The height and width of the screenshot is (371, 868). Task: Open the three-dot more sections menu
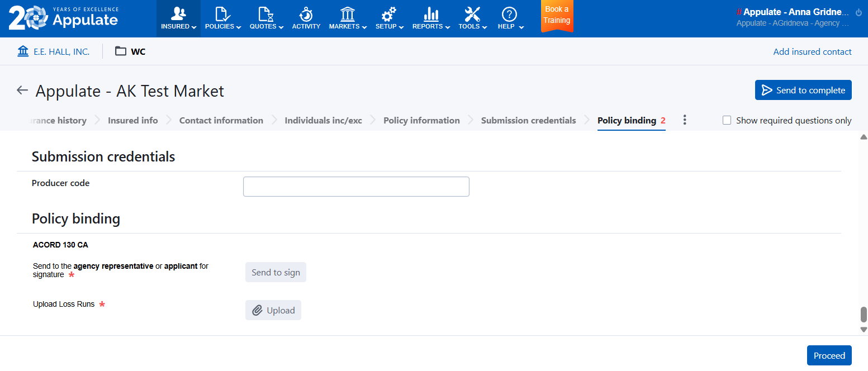[x=685, y=120]
